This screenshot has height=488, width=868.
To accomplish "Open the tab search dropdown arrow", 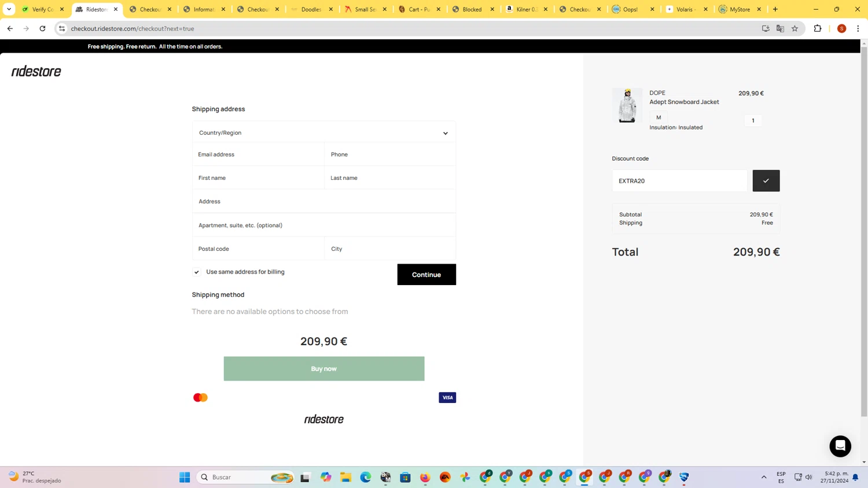I will pyautogui.click(x=9, y=9).
